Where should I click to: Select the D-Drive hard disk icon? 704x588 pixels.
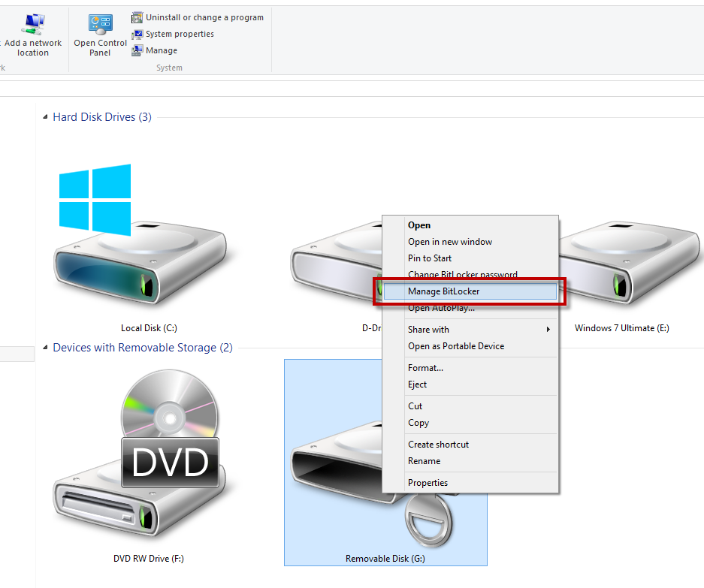pyautogui.click(x=336, y=263)
